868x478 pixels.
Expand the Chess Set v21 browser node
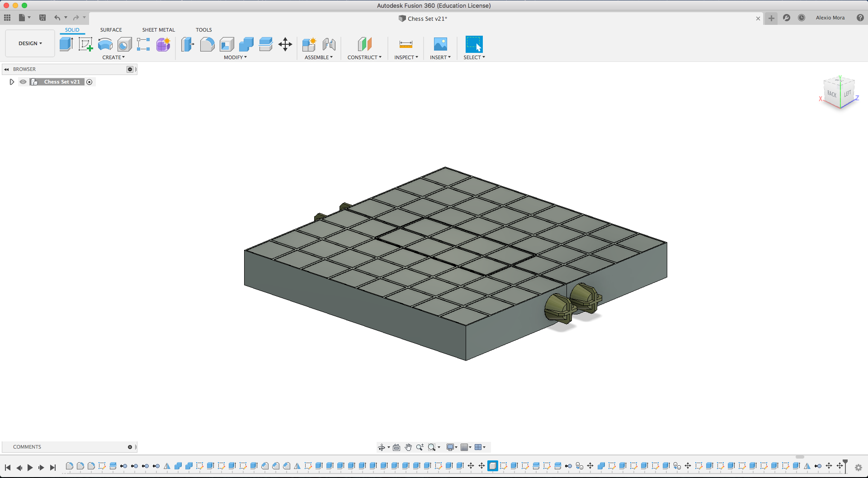coord(12,82)
